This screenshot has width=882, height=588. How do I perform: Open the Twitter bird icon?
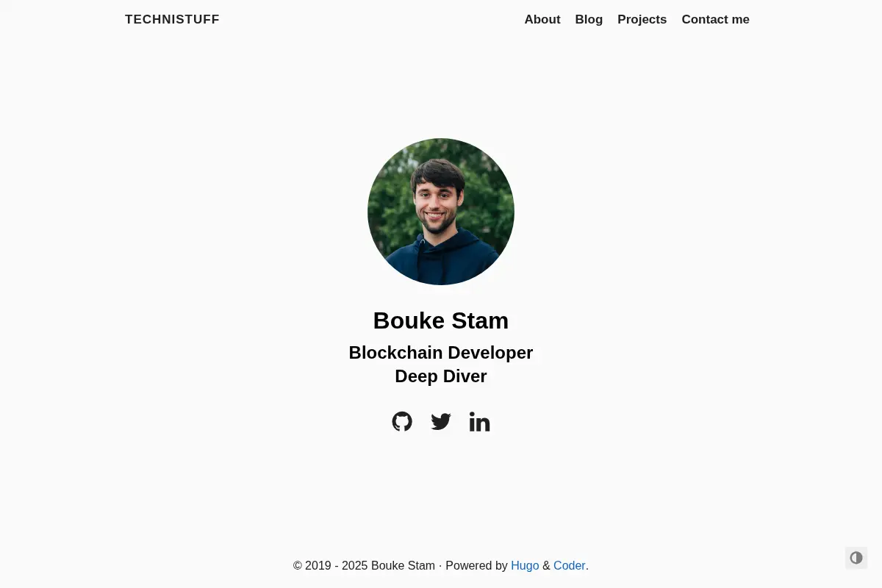(x=441, y=421)
